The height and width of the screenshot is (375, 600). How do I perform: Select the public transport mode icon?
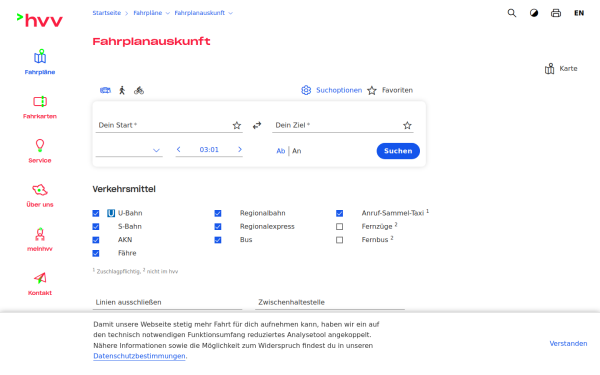coord(105,90)
